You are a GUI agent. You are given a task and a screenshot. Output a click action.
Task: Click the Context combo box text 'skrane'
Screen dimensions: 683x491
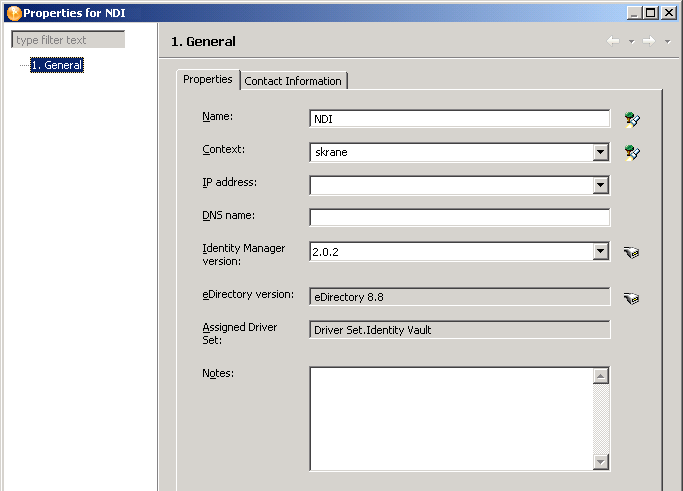331,152
